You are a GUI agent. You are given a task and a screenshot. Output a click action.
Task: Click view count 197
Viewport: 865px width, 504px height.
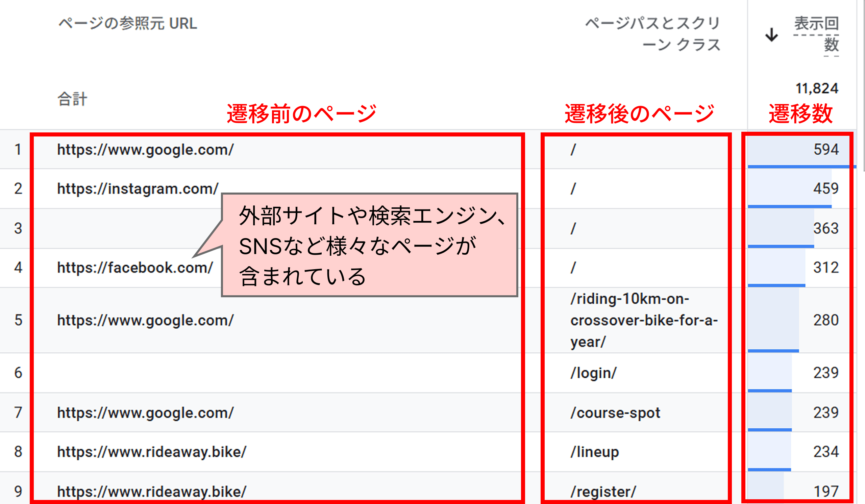point(826,492)
